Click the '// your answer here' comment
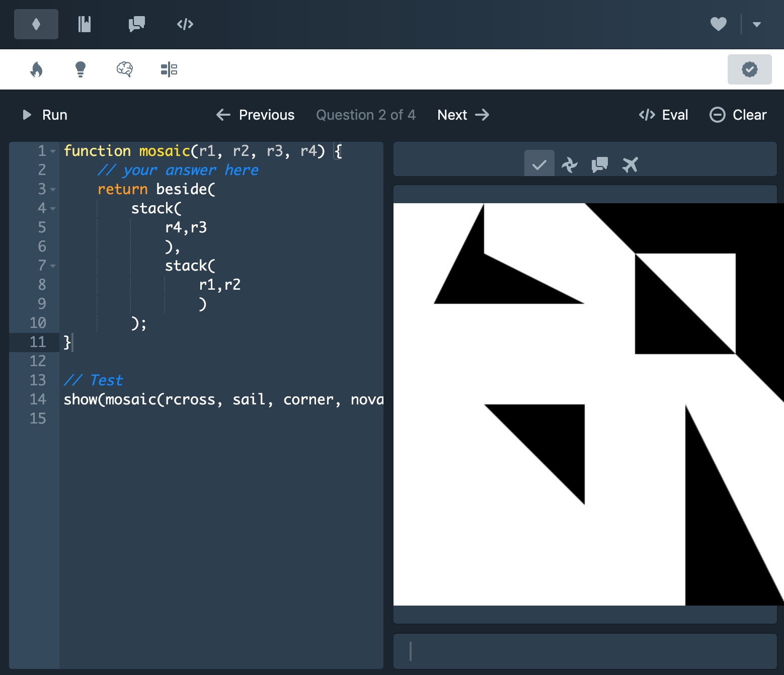This screenshot has width=784, height=675. tap(178, 171)
